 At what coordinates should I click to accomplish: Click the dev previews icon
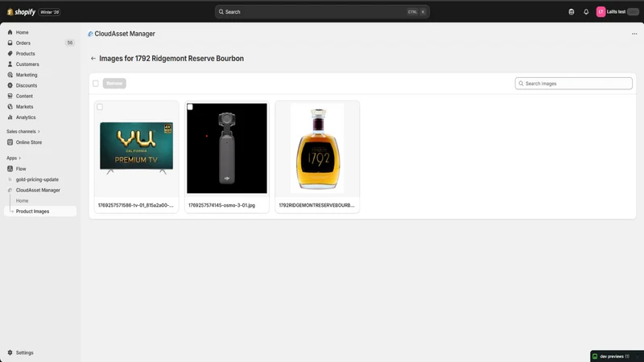click(x=595, y=356)
